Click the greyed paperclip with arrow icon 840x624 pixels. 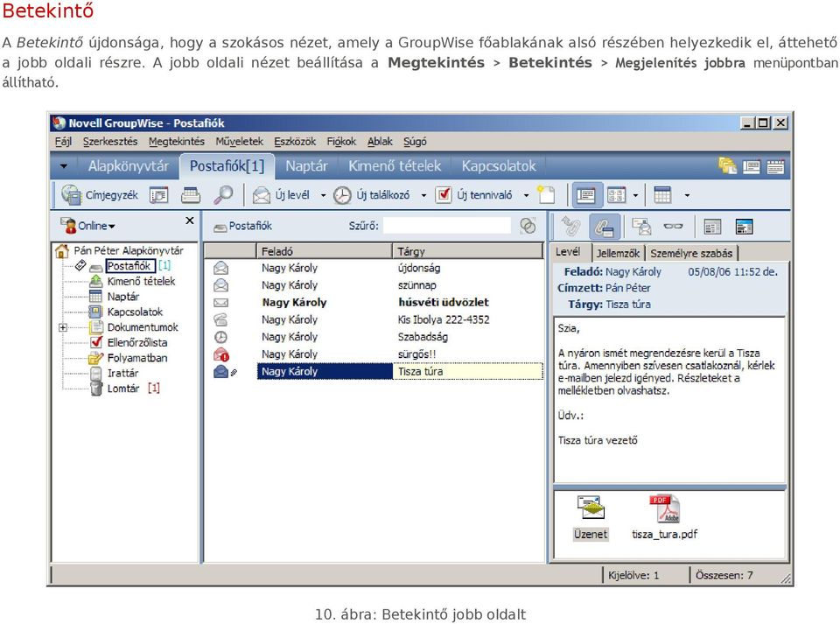click(570, 226)
